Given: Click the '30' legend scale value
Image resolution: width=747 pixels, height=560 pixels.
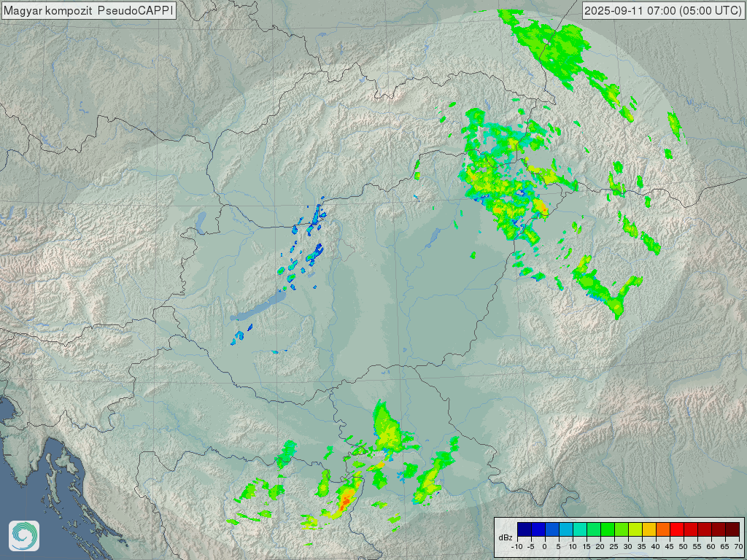Looking at the screenshot, I should [x=628, y=547].
